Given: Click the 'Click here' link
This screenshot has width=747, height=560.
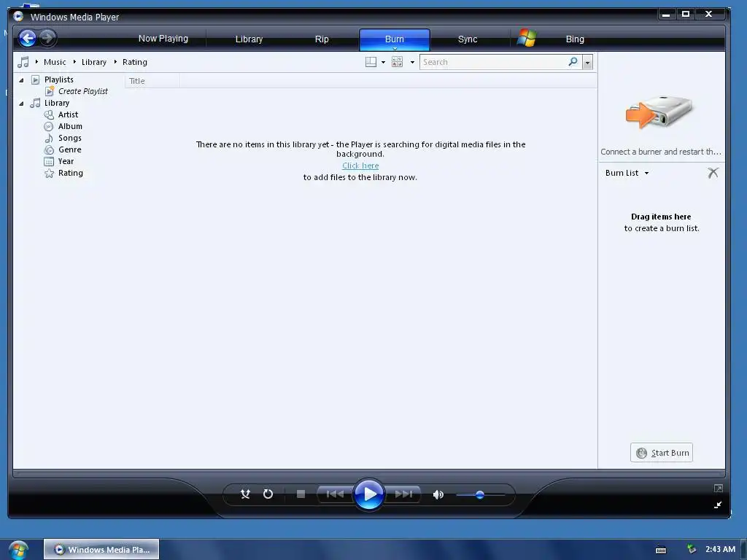Looking at the screenshot, I should tap(360, 166).
